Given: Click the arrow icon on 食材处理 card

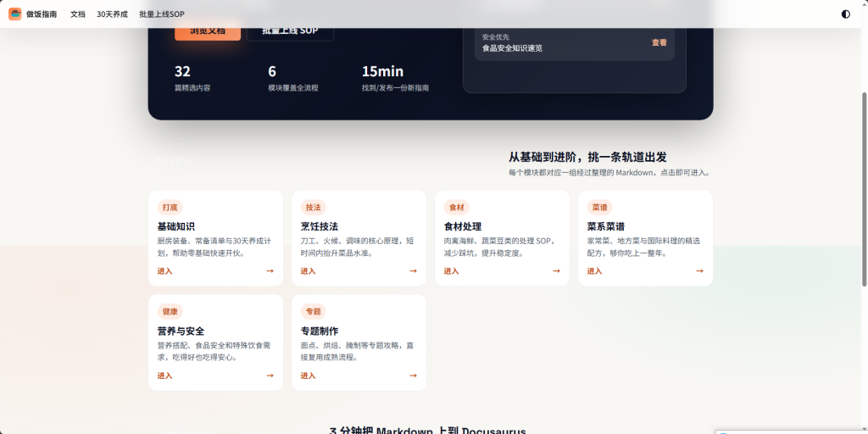Looking at the screenshot, I should [x=556, y=271].
